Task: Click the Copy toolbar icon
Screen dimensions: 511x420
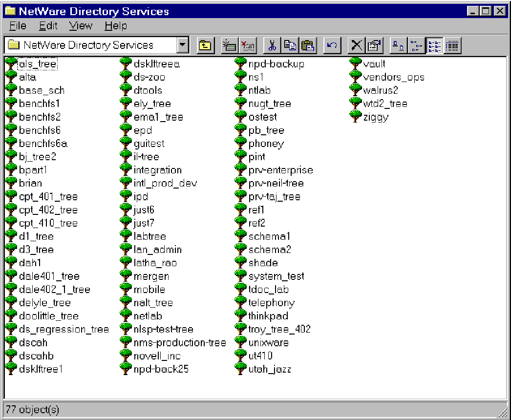Action: (290, 45)
